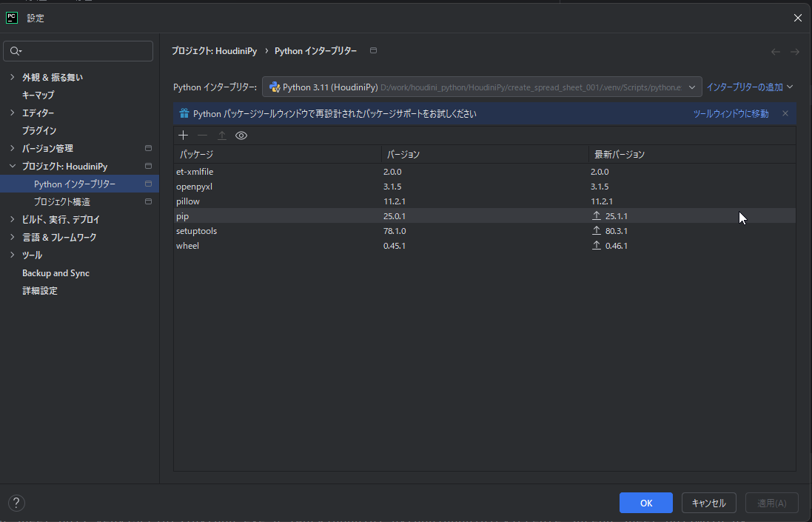Click the minus icon to uninstall a package
This screenshot has width=812, height=522.
pyautogui.click(x=203, y=135)
